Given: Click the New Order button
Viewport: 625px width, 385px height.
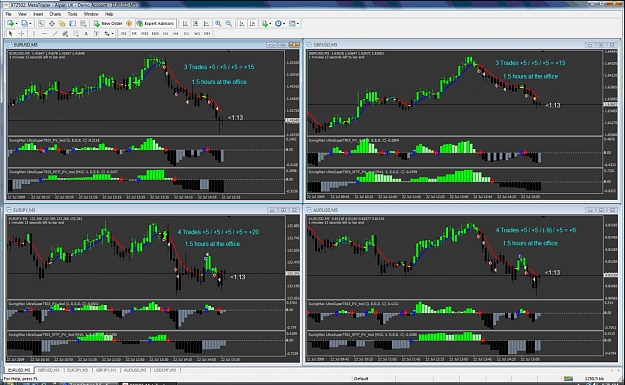Looking at the screenshot, I should coord(108,24).
